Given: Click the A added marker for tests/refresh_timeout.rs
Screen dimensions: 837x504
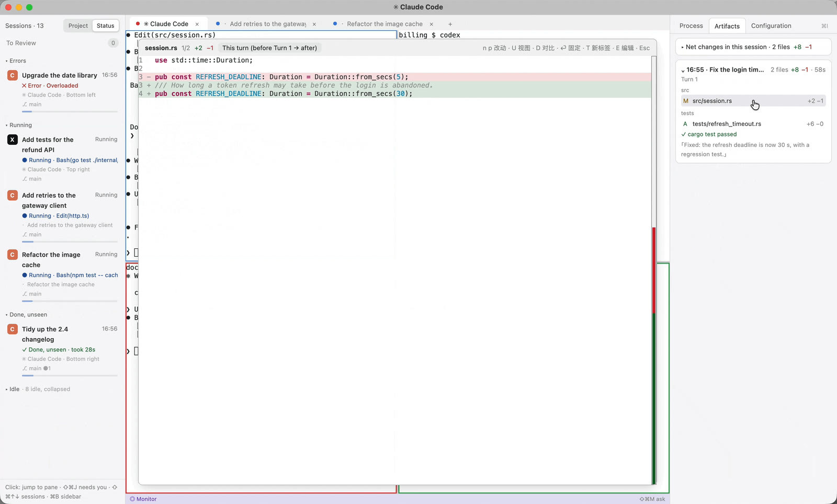Looking at the screenshot, I should [685, 124].
